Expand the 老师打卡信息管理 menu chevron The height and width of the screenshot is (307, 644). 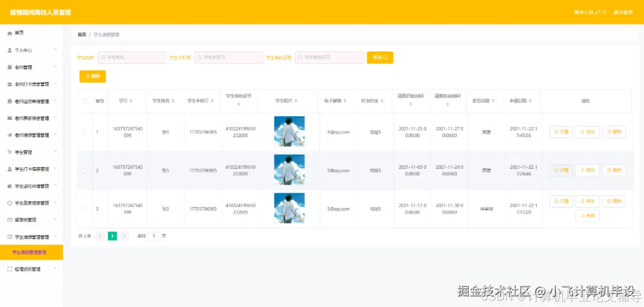coord(55,84)
